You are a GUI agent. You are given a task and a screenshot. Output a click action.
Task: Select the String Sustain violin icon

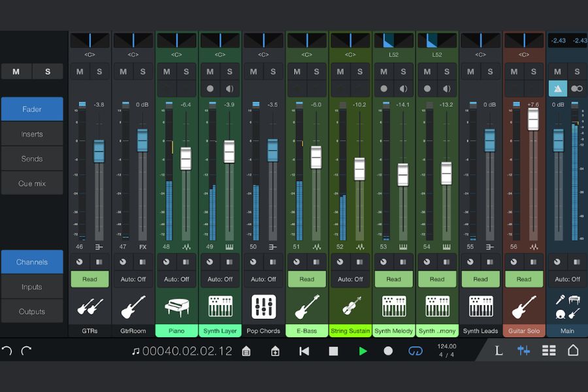pos(351,306)
